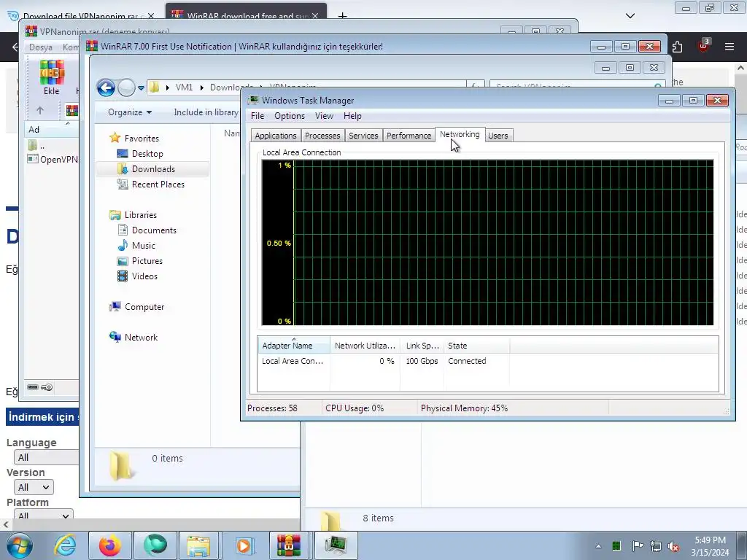Click the Explorer back arrow button

[x=106, y=87]
